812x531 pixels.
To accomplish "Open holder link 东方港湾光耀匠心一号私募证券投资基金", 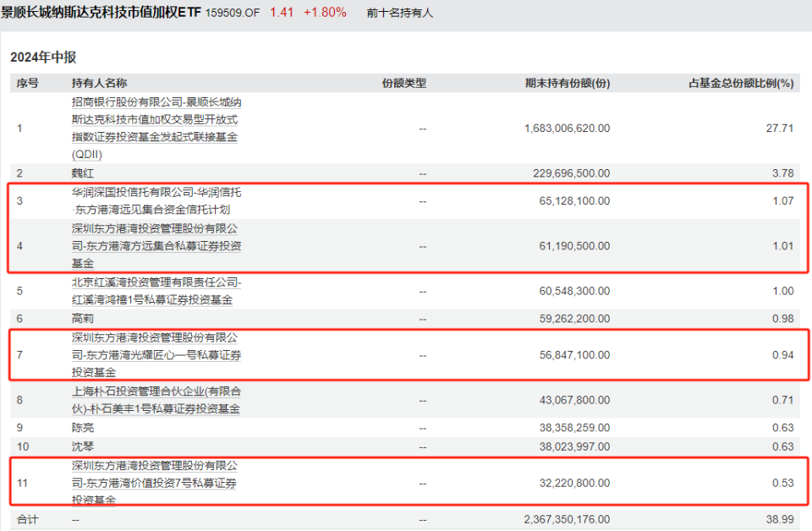I will 156,355.
